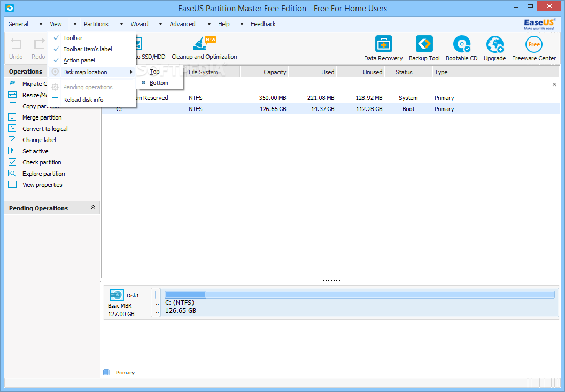
Task: Open the Wizard dropdown arrow
Action: tap(161, 24)
